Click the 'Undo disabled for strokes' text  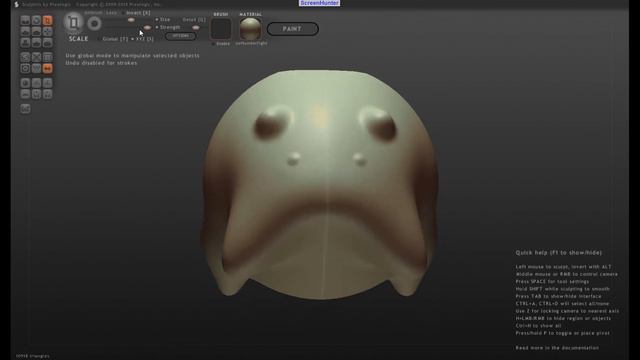(101, 63)
